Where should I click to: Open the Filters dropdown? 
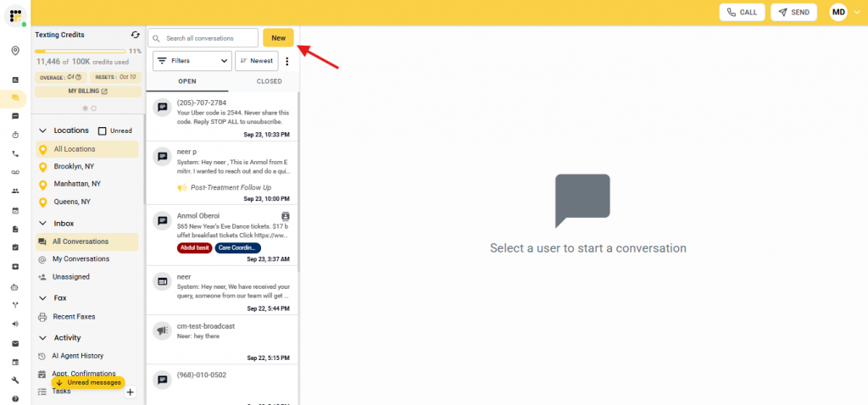(x=192, y=61)
